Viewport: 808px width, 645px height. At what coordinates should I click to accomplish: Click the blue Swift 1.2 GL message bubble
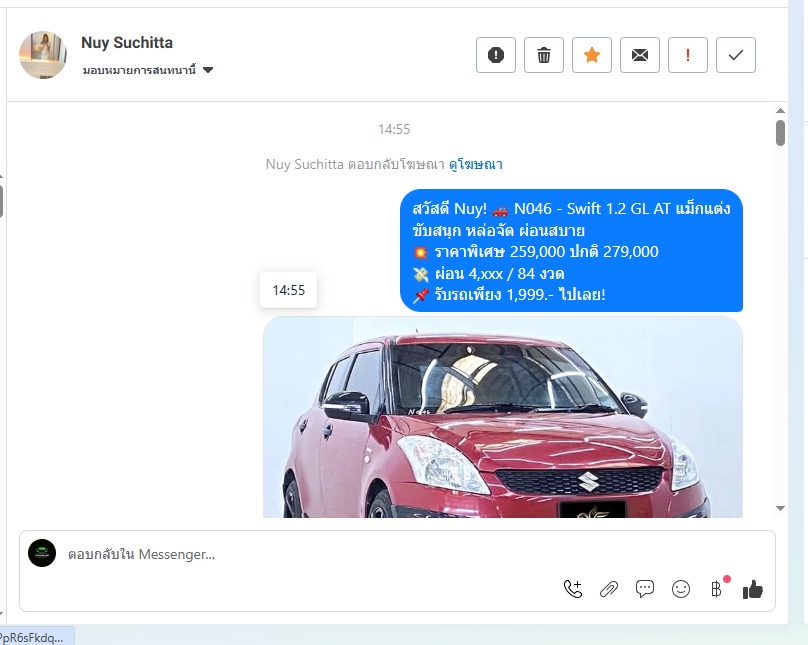click(571, 251)
